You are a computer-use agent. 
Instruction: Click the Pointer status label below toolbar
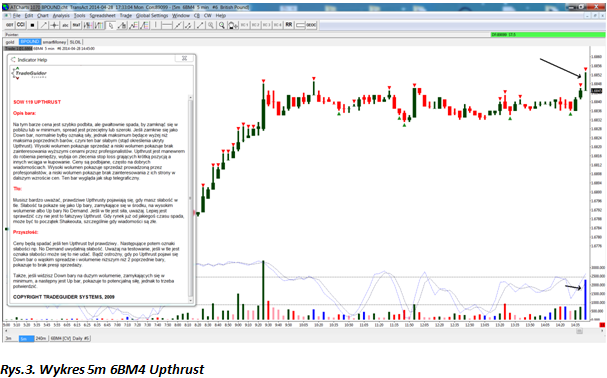(12, 35)
